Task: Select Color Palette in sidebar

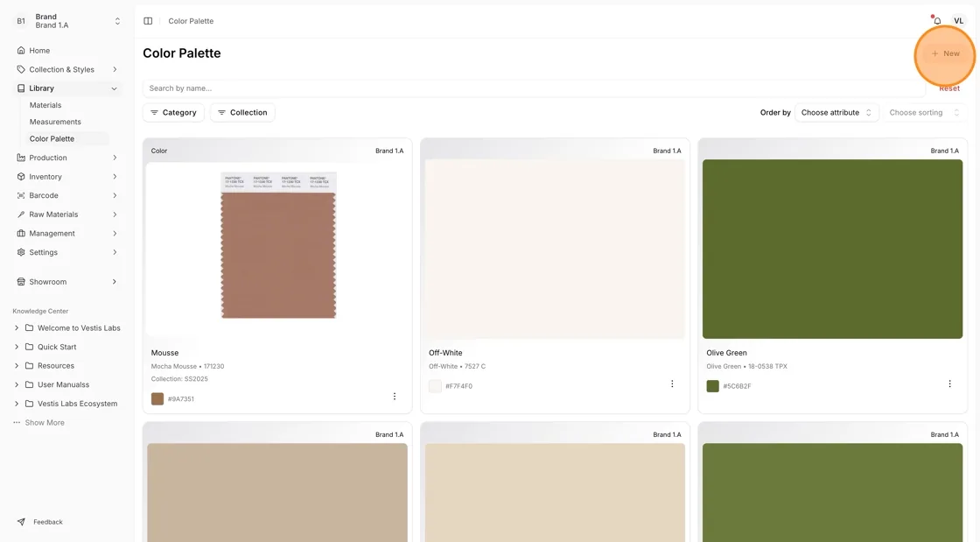Action: point(52,138)
